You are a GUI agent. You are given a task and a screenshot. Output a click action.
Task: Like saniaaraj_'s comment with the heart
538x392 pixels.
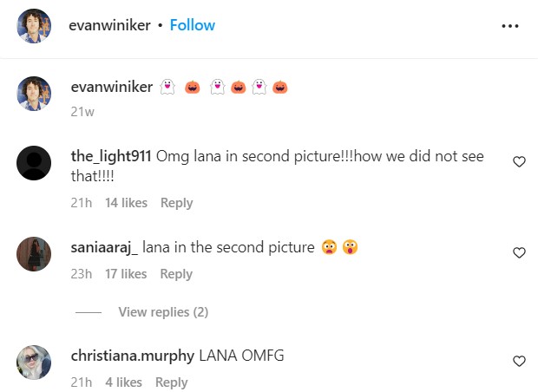pyautogui.click(x=520, y=253)
